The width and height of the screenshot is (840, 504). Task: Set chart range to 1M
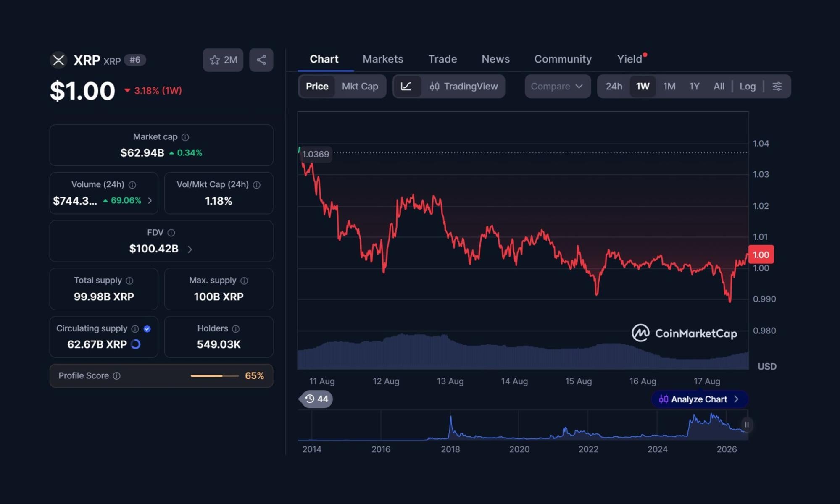point(669,87)
